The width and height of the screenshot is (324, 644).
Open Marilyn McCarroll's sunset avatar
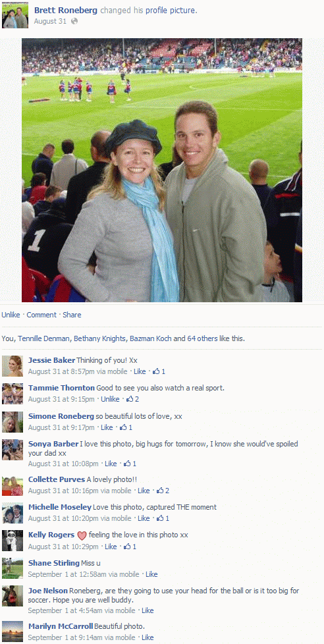click(13, 631)
